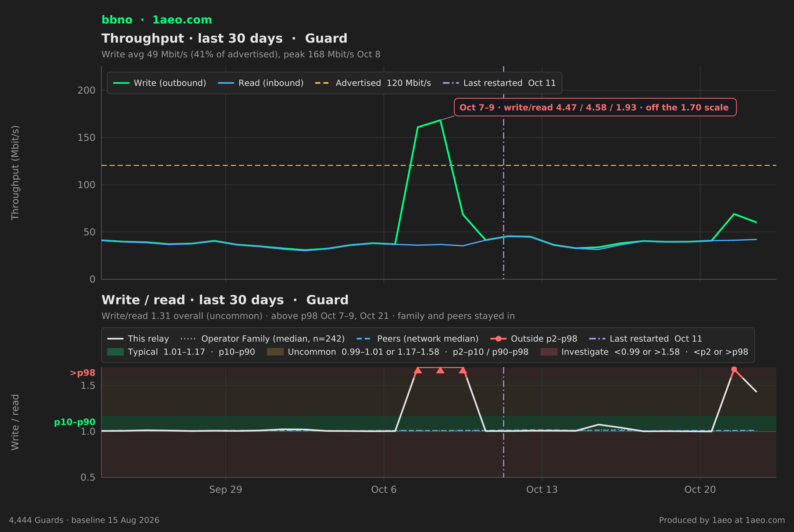
Task: Click the middle red triangle marker, Oct 8
Action: pos(440,370)
